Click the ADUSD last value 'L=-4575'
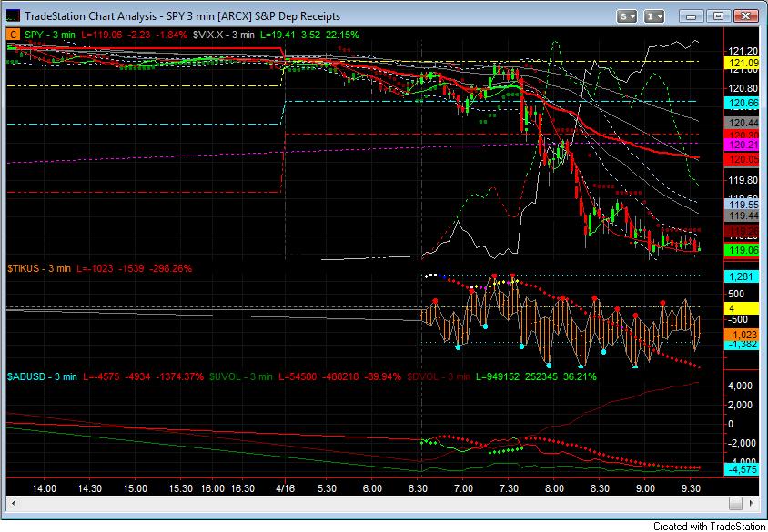 tap(101, 376)
